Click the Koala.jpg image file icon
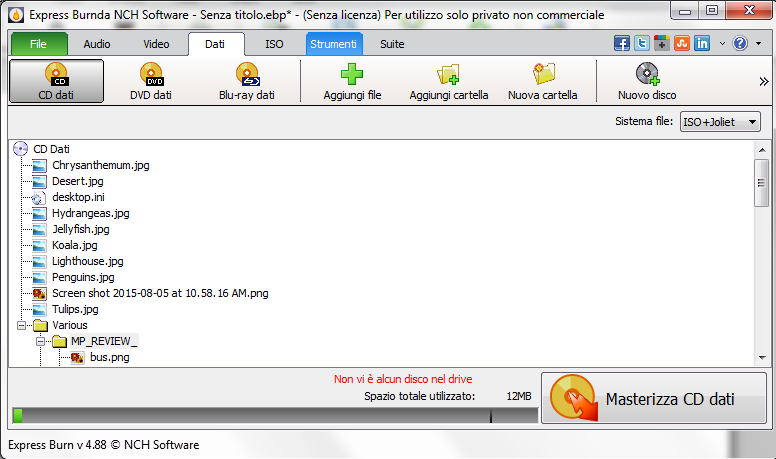Screen dimensions: 776x459 click(40, 246)
